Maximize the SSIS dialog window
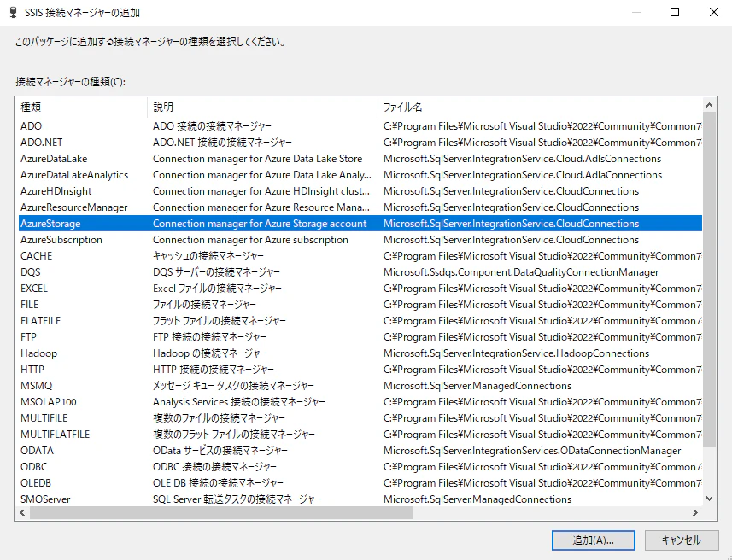This screenshot has height=560, width=732. point(675,12)
